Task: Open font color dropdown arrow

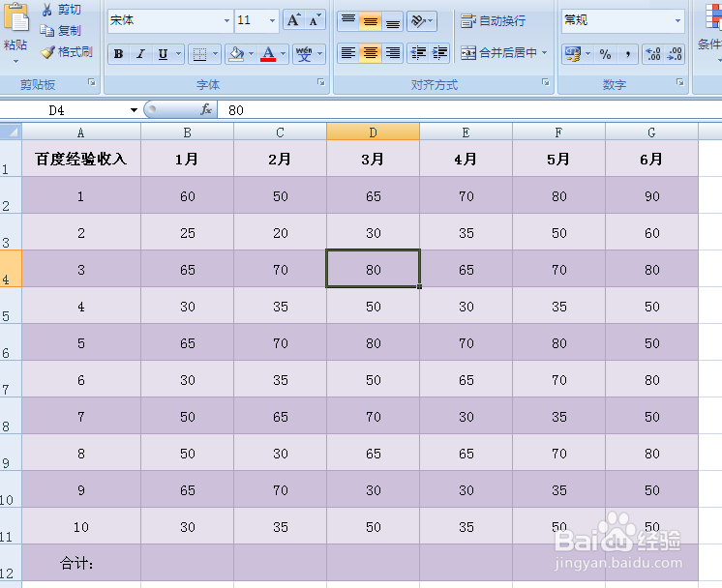Action: (x=284, y=54)
